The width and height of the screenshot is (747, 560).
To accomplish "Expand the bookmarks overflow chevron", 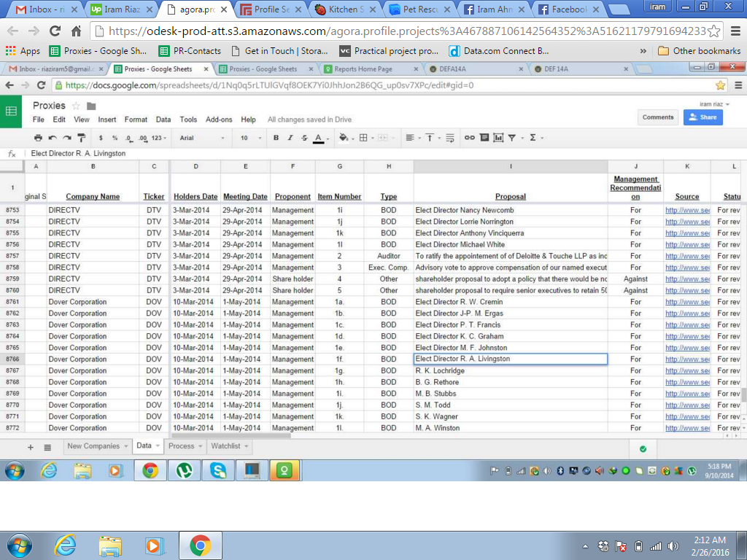I will 643,51.
